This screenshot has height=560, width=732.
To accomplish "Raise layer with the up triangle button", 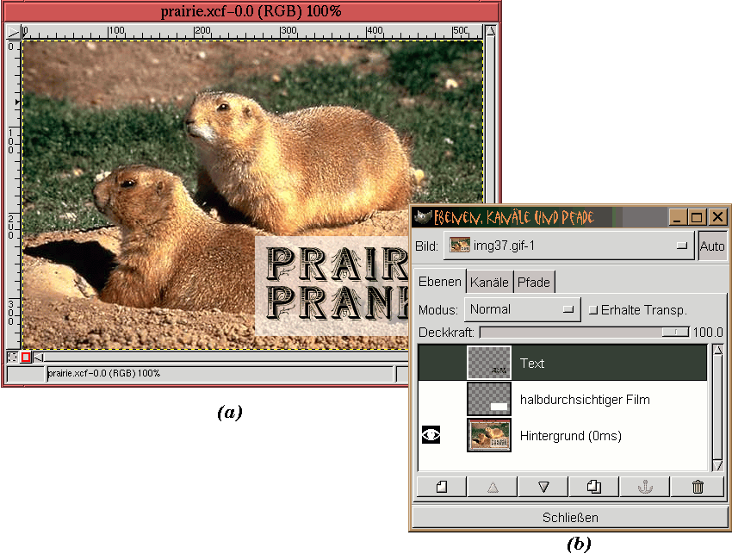I will [x=492, y=487].
